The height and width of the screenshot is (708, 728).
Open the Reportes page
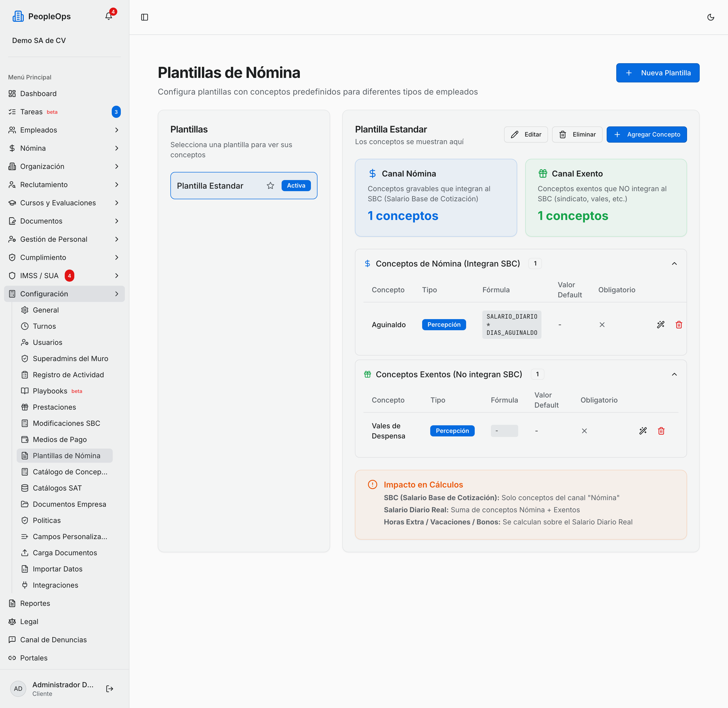tap(64, 603)
